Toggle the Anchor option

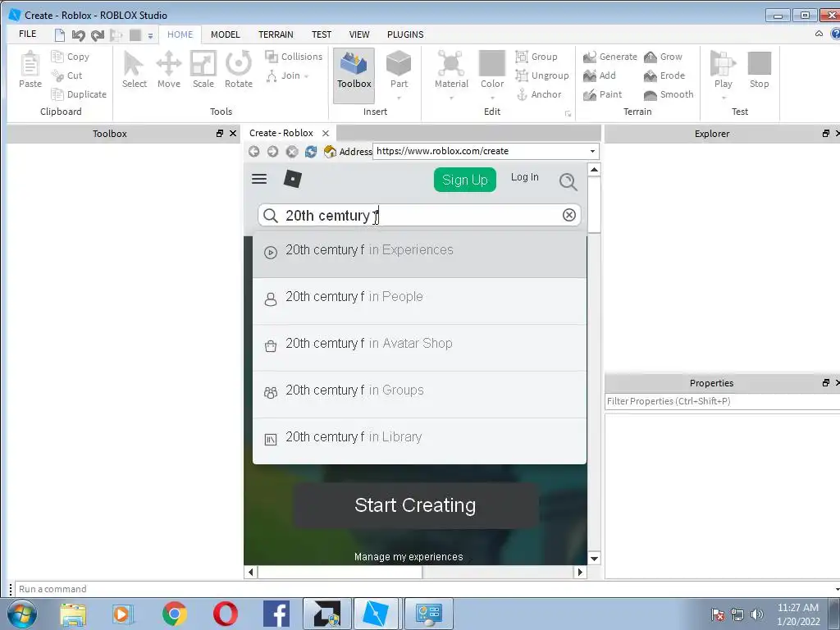click(x=538, y=94)
